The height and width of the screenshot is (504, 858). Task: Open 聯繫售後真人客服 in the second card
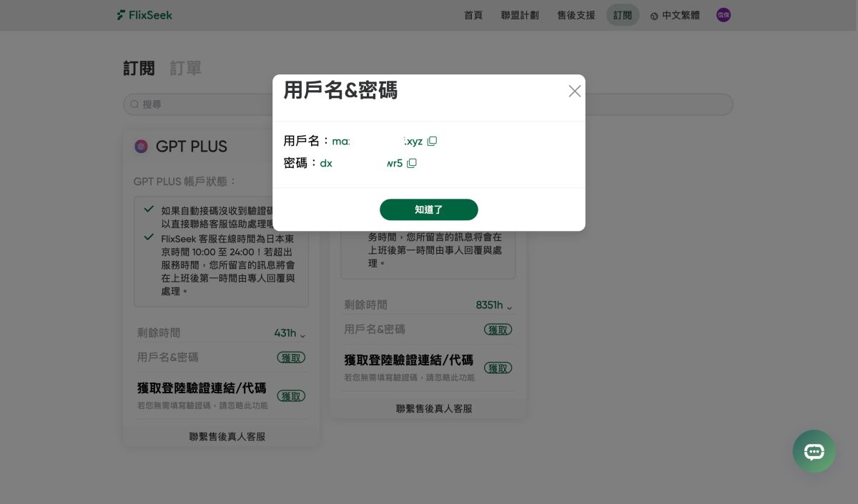click(434, 408)
